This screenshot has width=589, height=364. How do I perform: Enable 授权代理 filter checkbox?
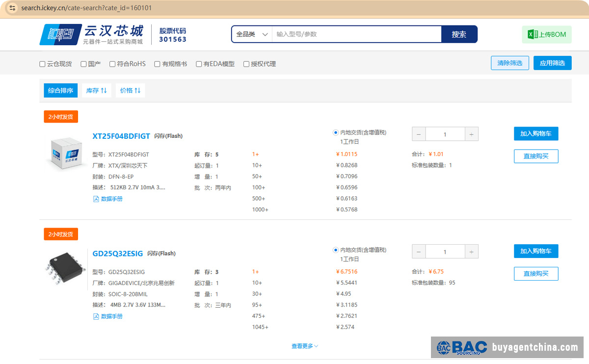[x=246, y=64]
